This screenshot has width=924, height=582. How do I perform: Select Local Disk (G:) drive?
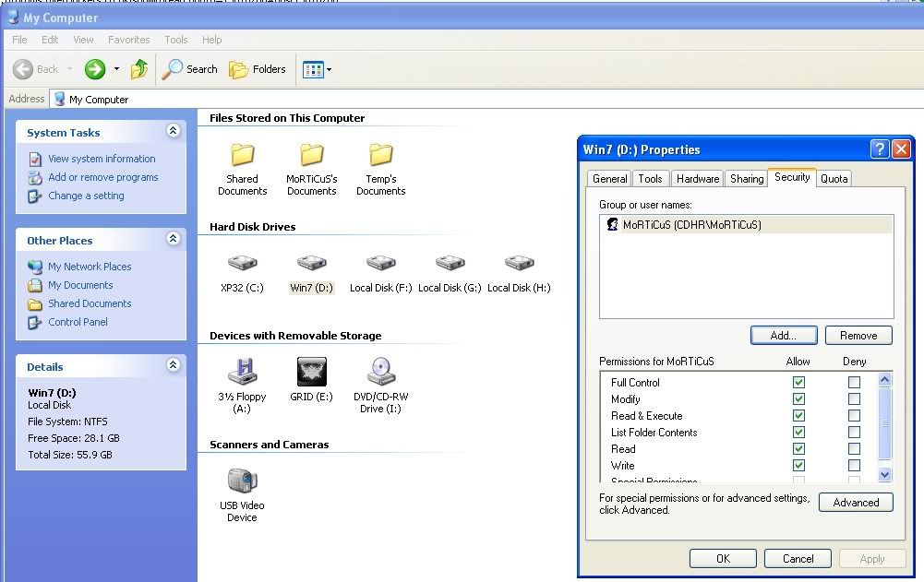pyautogui.click(x=450, y=273)
